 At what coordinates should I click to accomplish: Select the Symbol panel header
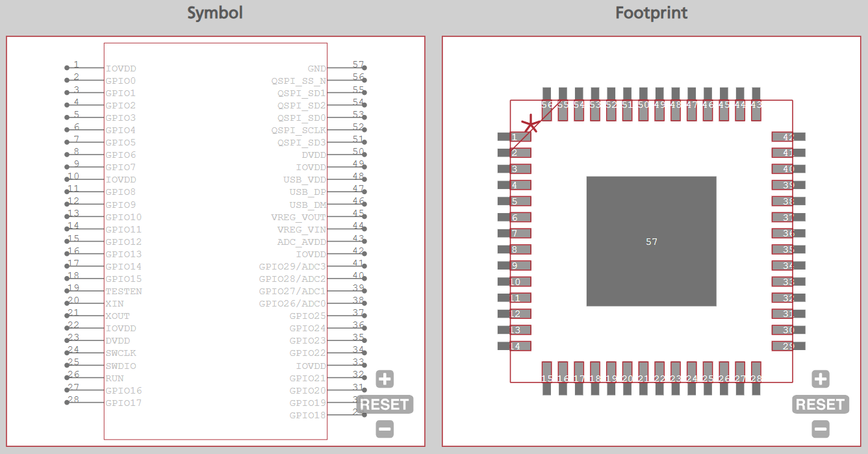pyautogui.click(x=215, y=12)
